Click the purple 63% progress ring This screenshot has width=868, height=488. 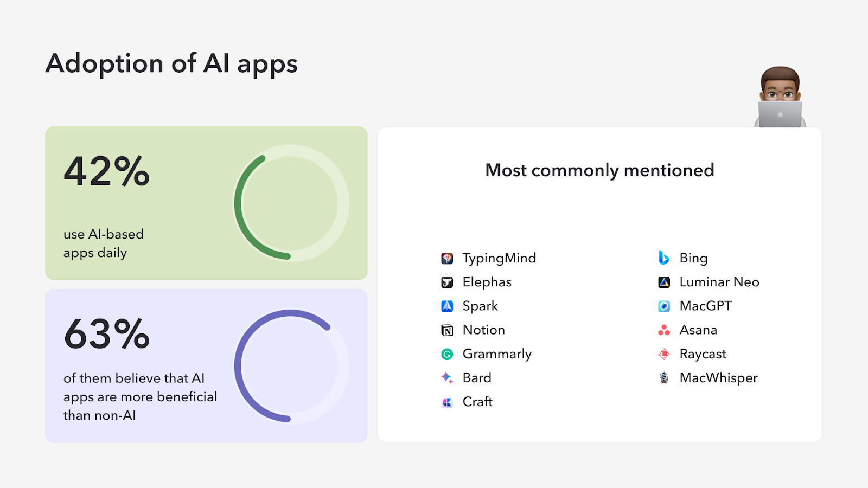pyautogui.click(x=241, y=366)
